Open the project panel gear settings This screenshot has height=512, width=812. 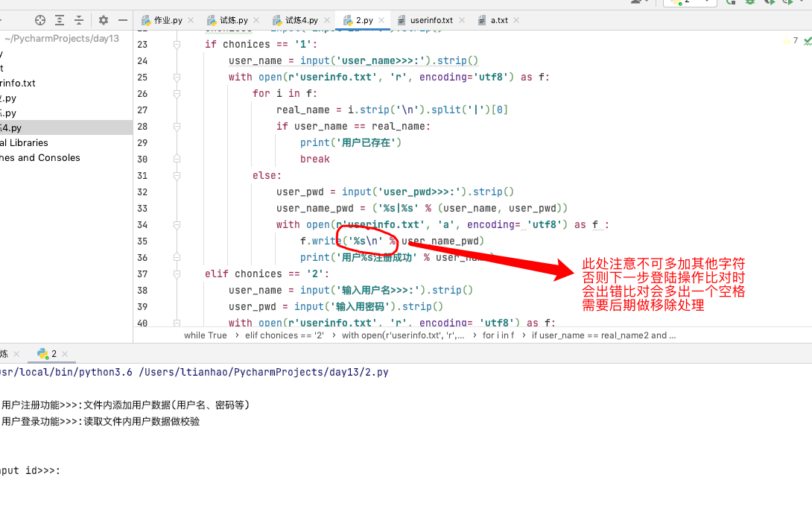[x=104, y=20]
